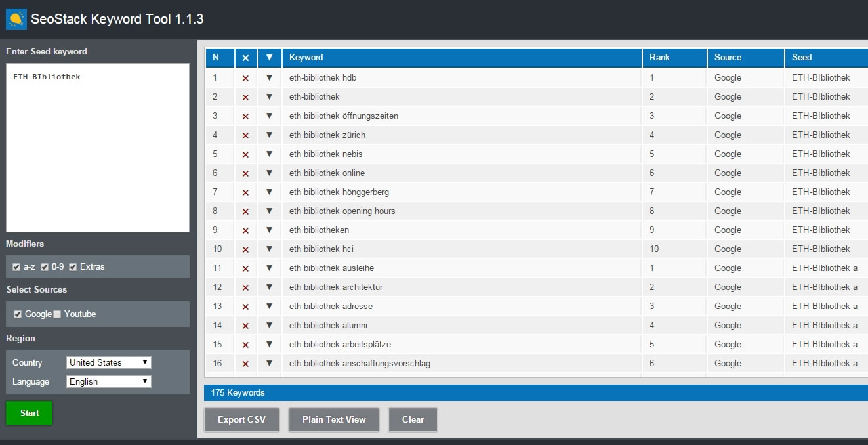Viewport: 868px width, 445px height.
Task: Delete the 'eth bibliothek adresse' row
Action: [245, 307]
